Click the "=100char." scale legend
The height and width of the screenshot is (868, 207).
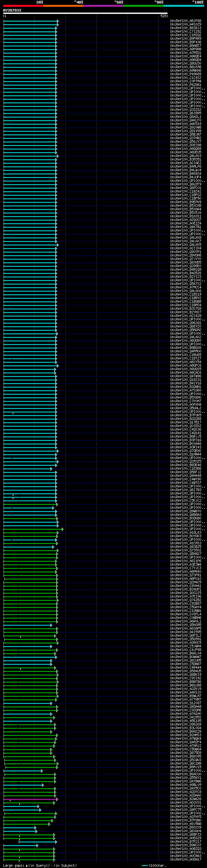pos(154,865)
